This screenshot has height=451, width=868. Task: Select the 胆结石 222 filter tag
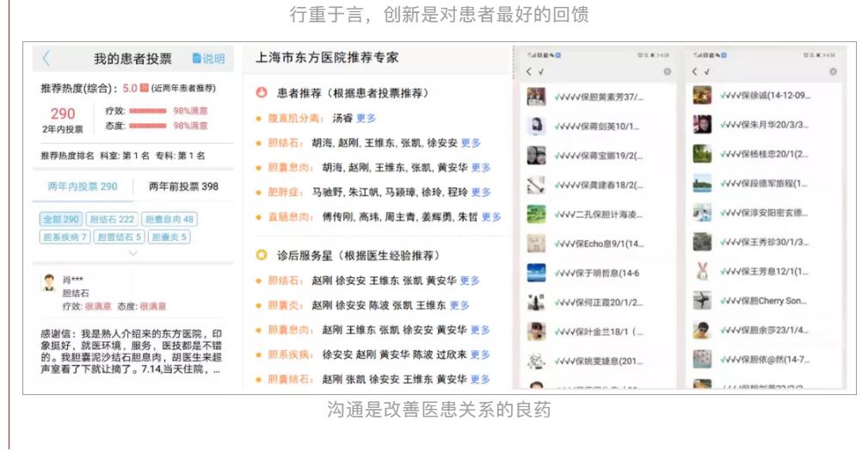(x=112, y=219)
